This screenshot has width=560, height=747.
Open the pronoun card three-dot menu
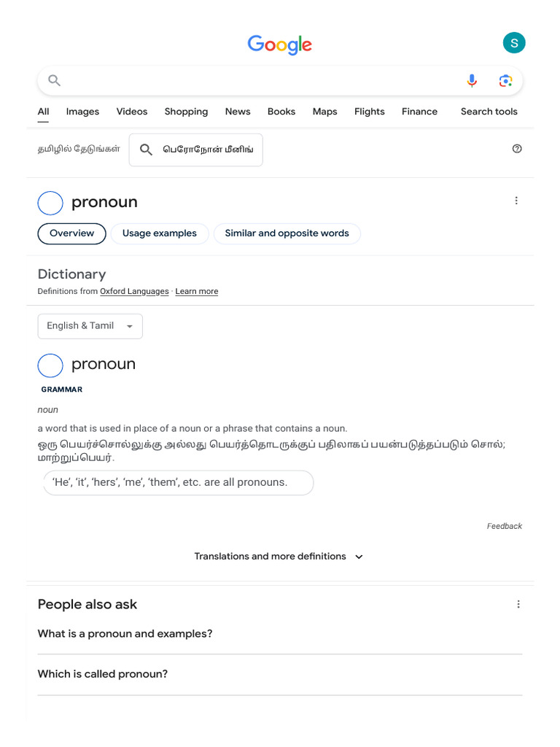tap(516, 201)
